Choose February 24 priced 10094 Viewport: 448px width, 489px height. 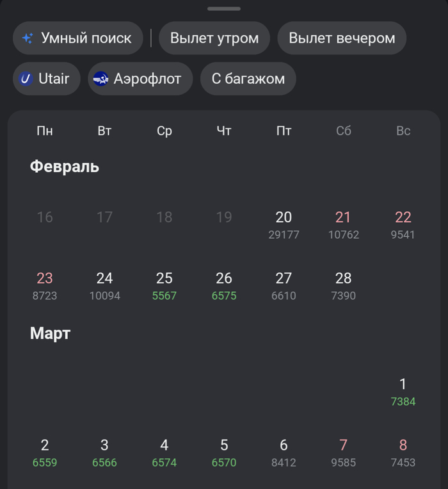[x=104, y=285]
